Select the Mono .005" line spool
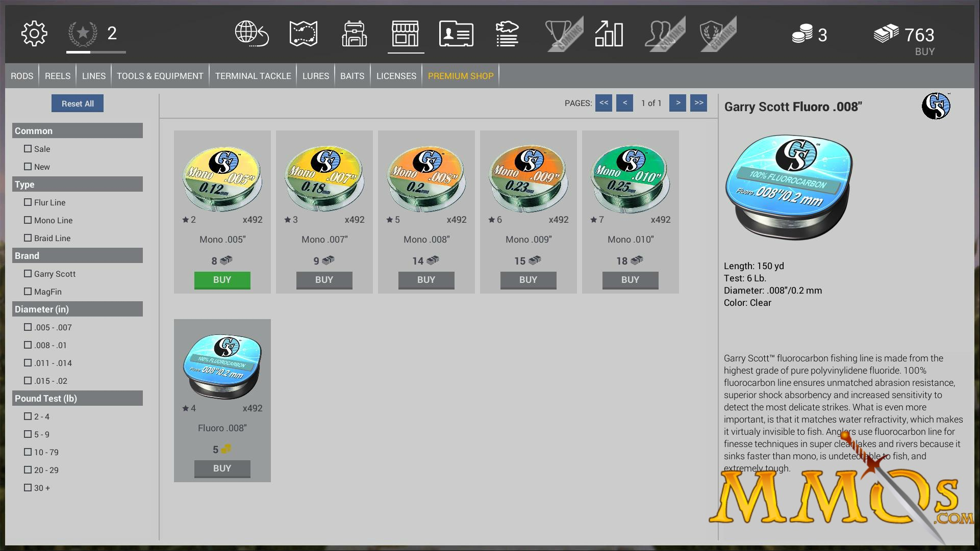The height and width of the screenshot is (551, 980). 222,179
